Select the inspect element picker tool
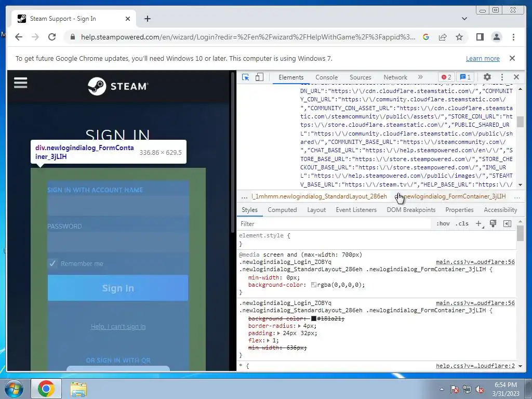The image size is (532, 399). 245,77
